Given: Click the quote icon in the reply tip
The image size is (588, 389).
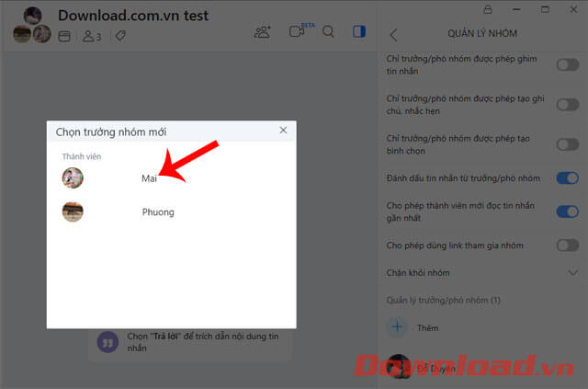Looking at the screenshot, I should 107,342.
